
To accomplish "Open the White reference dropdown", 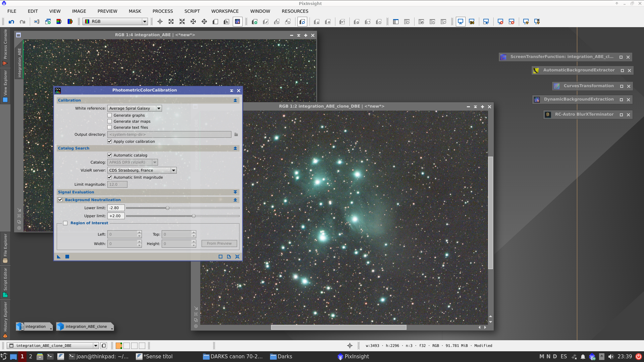I will [159, 108].
